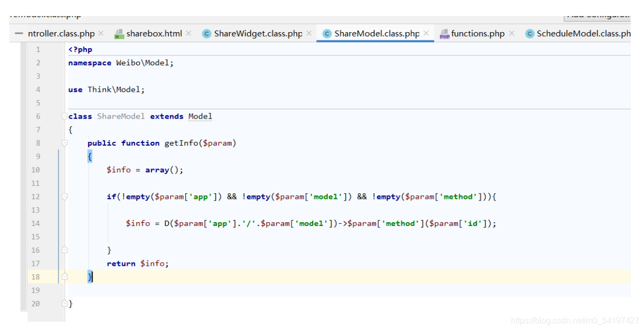This screenshot has height=330, width=644.
Task: Click the '<?php' opening tag
Action: 80,50
